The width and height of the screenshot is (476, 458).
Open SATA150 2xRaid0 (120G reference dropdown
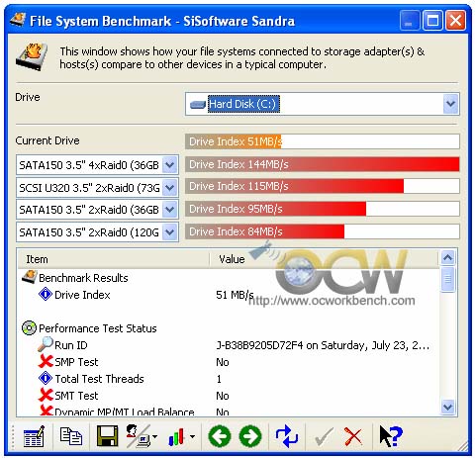[170, 232]
